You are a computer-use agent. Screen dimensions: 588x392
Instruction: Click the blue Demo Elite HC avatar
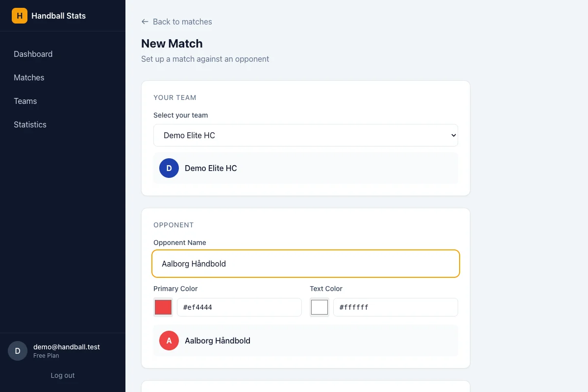[x=169, y=168]
